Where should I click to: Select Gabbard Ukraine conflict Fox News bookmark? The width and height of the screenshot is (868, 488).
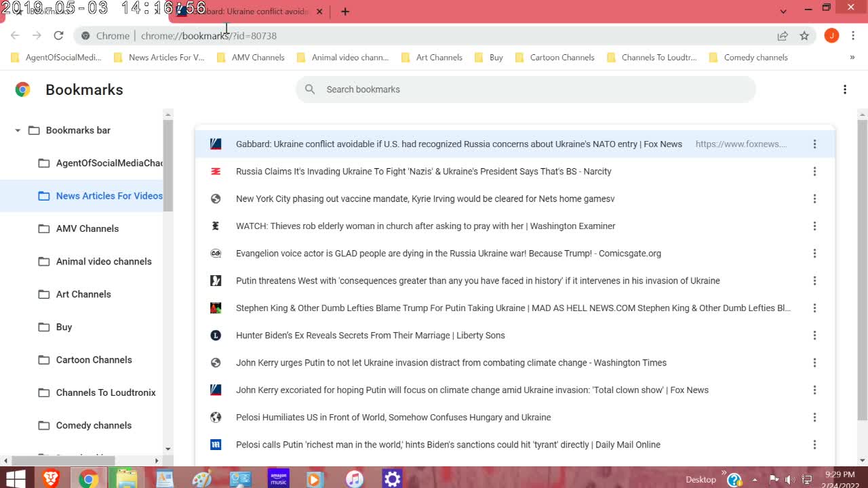[515, 144]
